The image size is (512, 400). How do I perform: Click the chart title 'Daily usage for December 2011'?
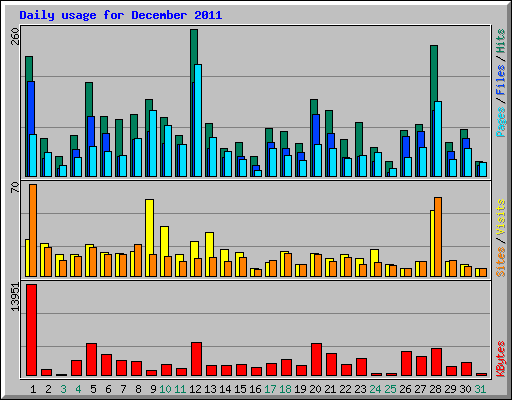(x=120, y=15)
